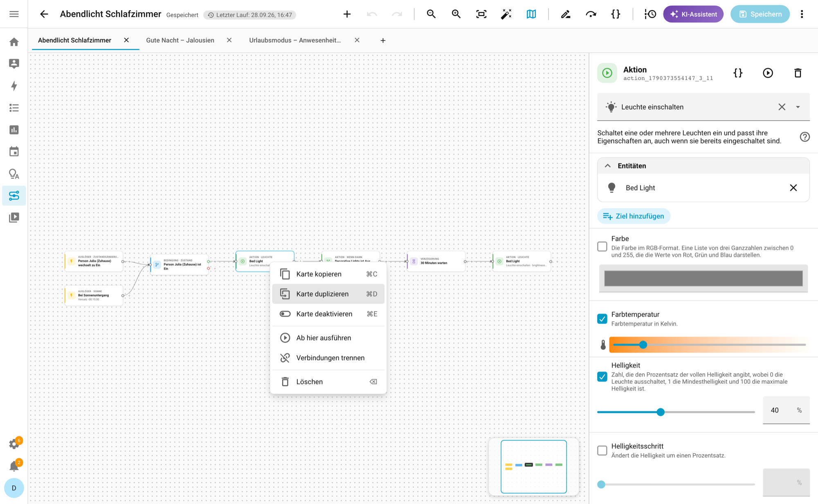Uncheck the Helligkeit checkbox
Viewport: 818px width, 504px height.
[602, 376]
